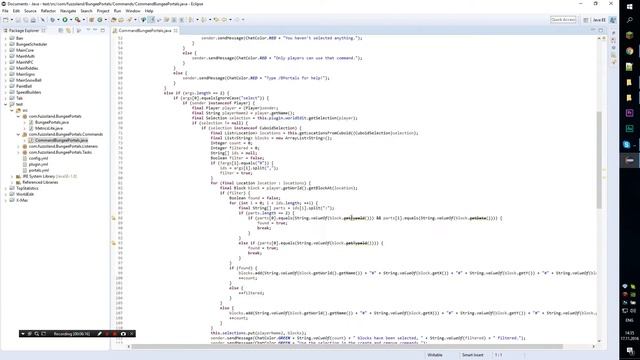Viewport: 640px width, 360px height.
Task: Switch to the Java EE perspective
Action: pyautogui.click(x=599, y=20)
